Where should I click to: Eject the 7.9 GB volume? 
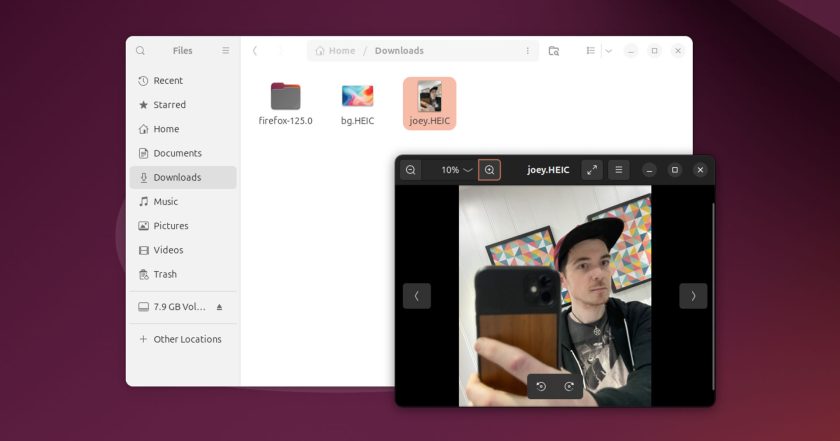pos(219,307)
